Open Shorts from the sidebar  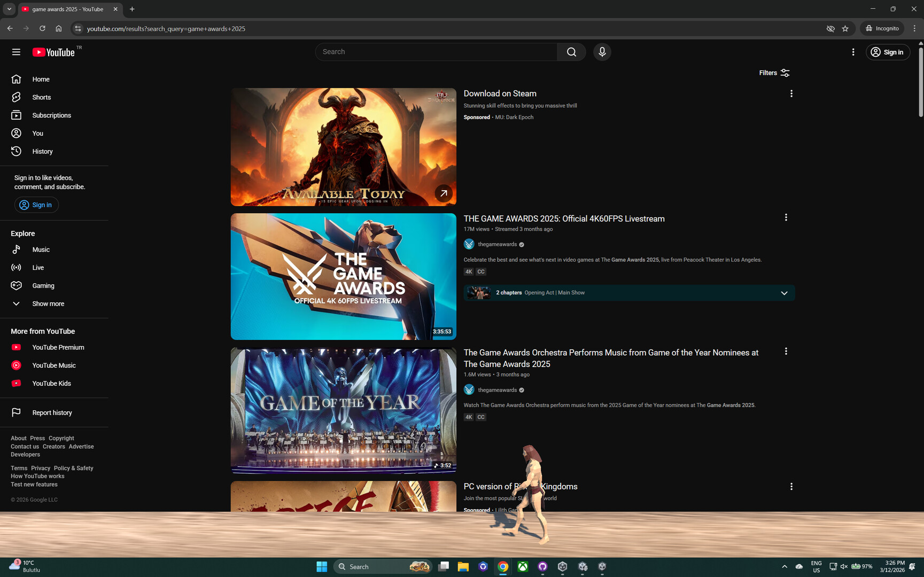click(x=41, y=97)
